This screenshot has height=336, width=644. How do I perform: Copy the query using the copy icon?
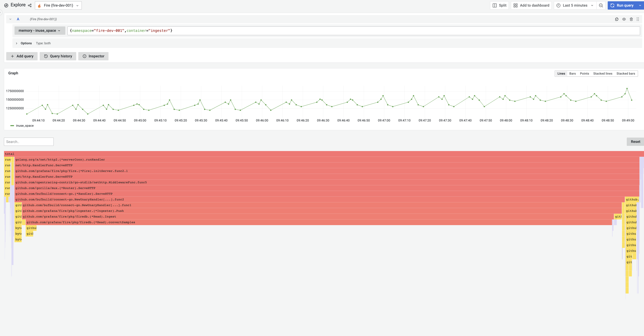pos(617,19)
